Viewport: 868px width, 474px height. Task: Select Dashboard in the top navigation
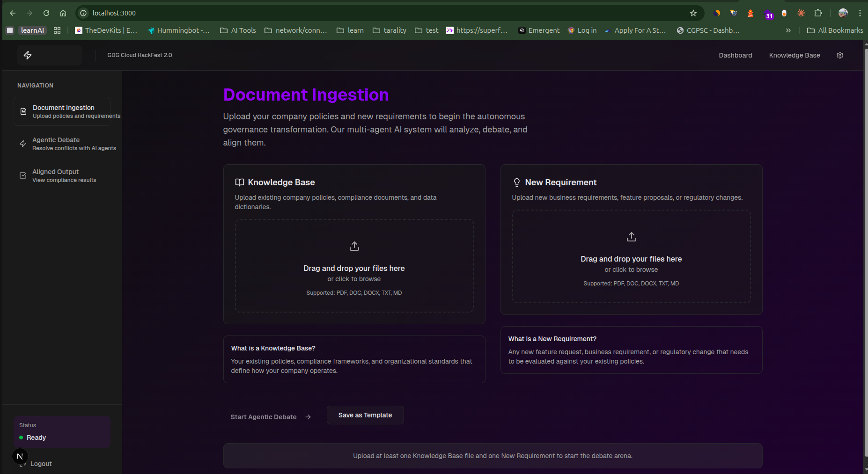pos(735,55)
